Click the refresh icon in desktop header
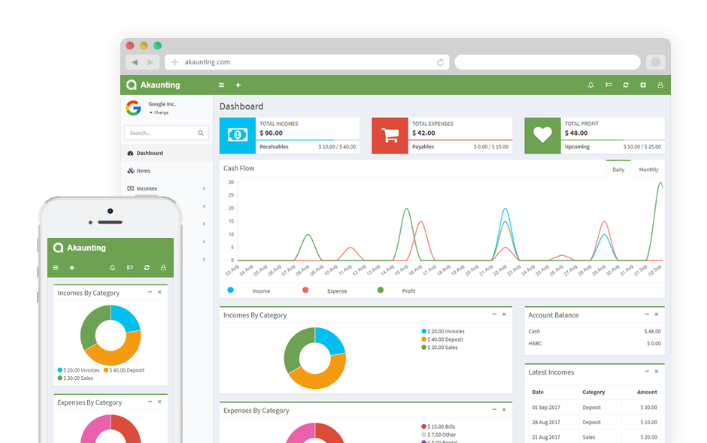 (x=625, y=85)
